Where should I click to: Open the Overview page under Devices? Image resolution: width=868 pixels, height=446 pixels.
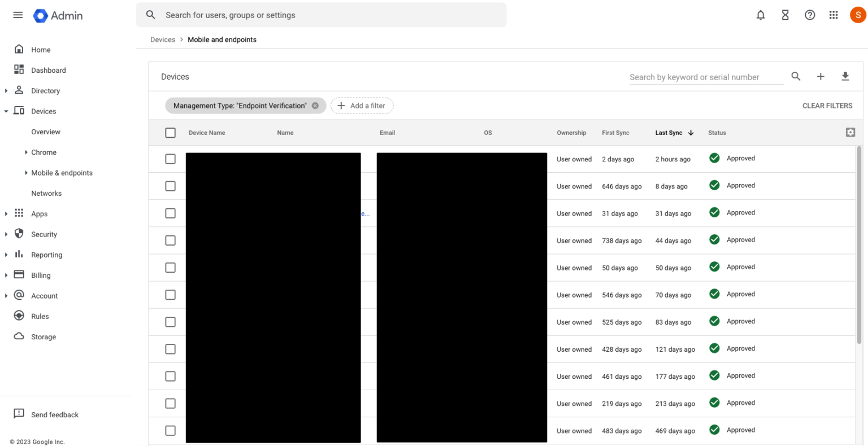pos(45,132)
